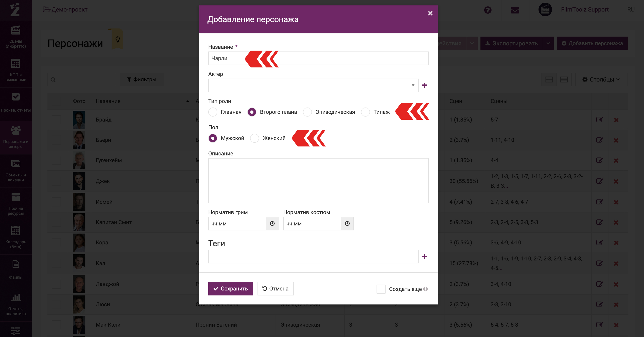The image size is (644, 337).
Task: Open the clock picker for makeup norm
Action: (272, 224)
